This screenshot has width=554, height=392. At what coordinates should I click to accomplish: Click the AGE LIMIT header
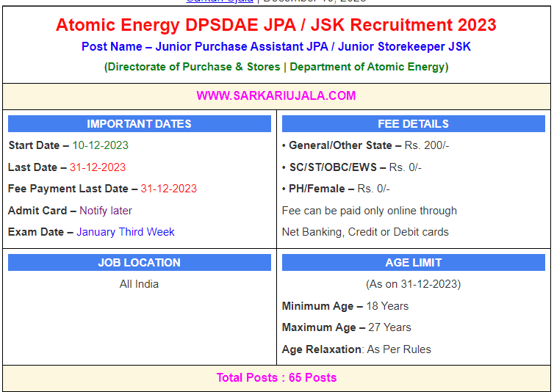(x=413, y=263)
